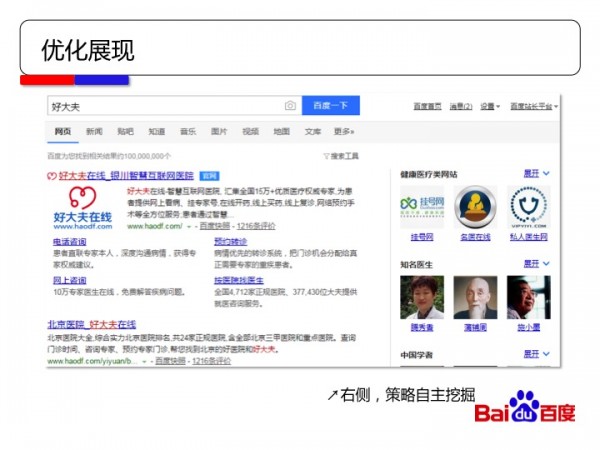600x450 pixels.
Task: Open the 私人医生网 logo icon
Action: 529,206
